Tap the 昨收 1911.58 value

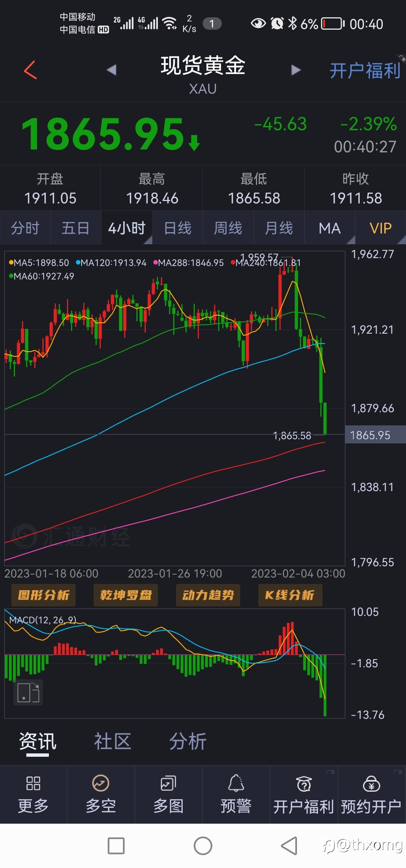(356, 198)
